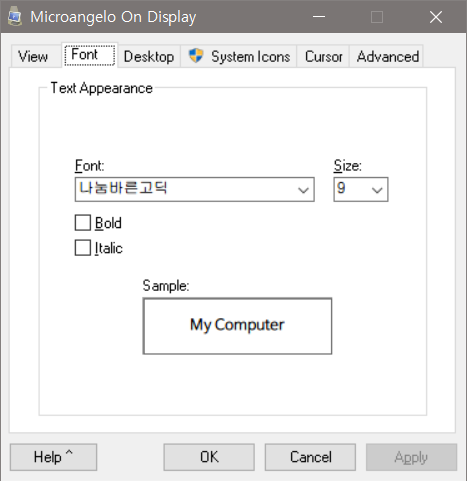The image size is (467, 481).
Task: Select the Font tab
Action: 89,55
